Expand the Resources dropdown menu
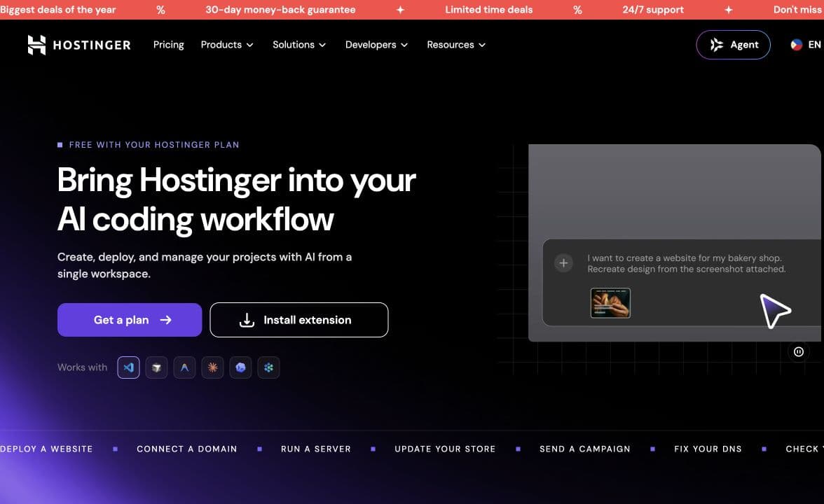The image size is (824, 504). pos(456,45)
